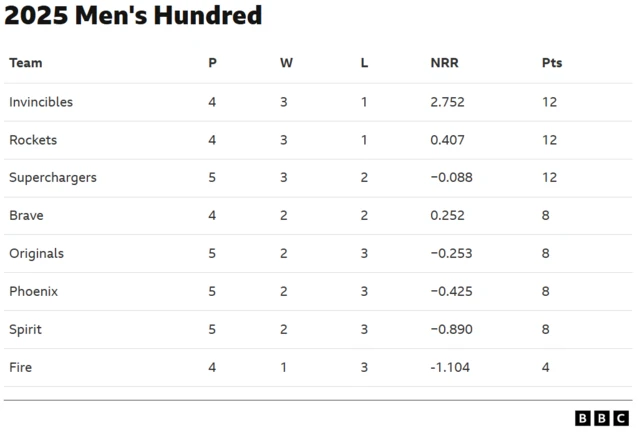The height and width of the screenshot is (436, 640).
Task: Click the Pts column header
Action: pyautogui.click(x=552, y=63)
